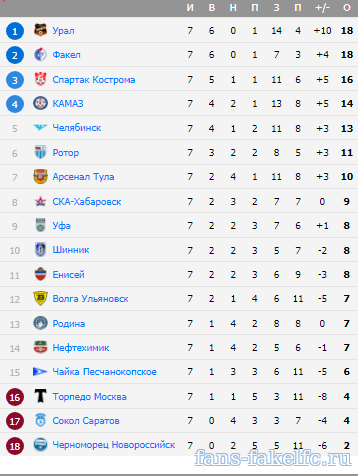The width and height of the screenshot is (362, 476).
Task: Open the Шинник team page link
Action: (x=71, y=250)
